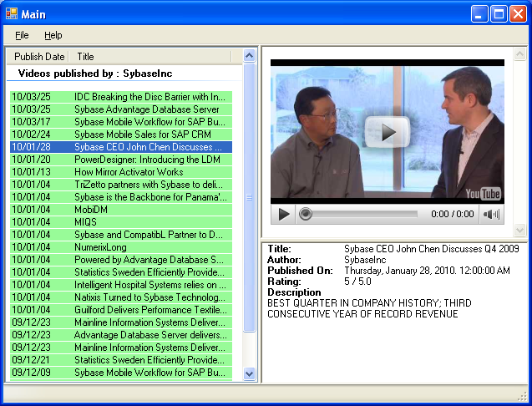Select the 'NumerixLong' video

click(x=121, y=247)
